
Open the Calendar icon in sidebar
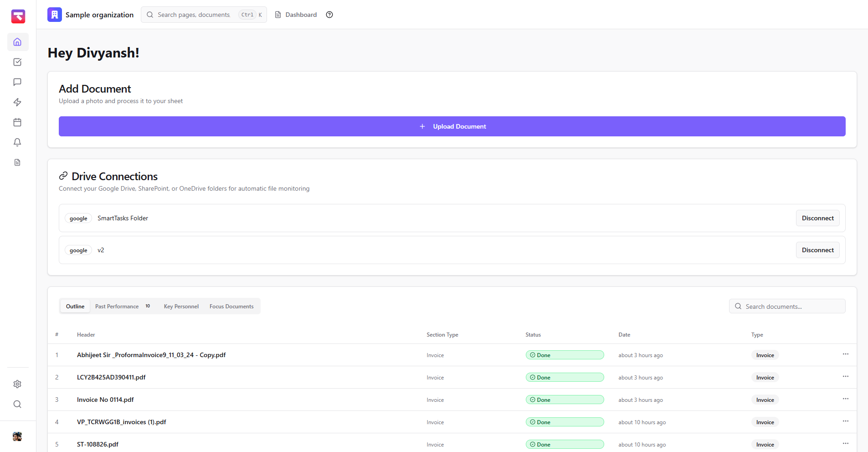click(x=17, y=122)
